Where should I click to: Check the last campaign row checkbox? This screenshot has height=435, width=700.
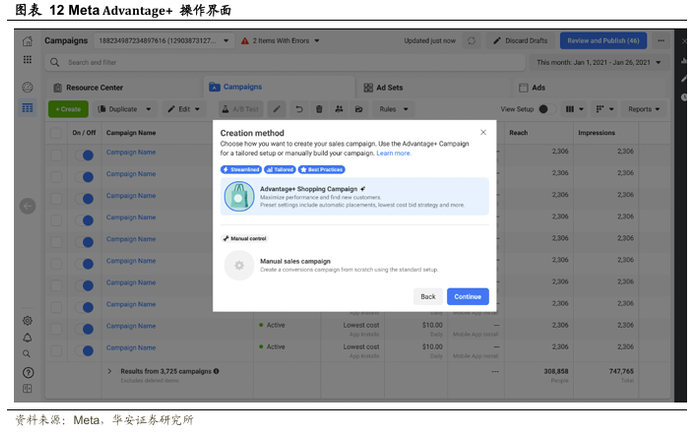(56, 351)
